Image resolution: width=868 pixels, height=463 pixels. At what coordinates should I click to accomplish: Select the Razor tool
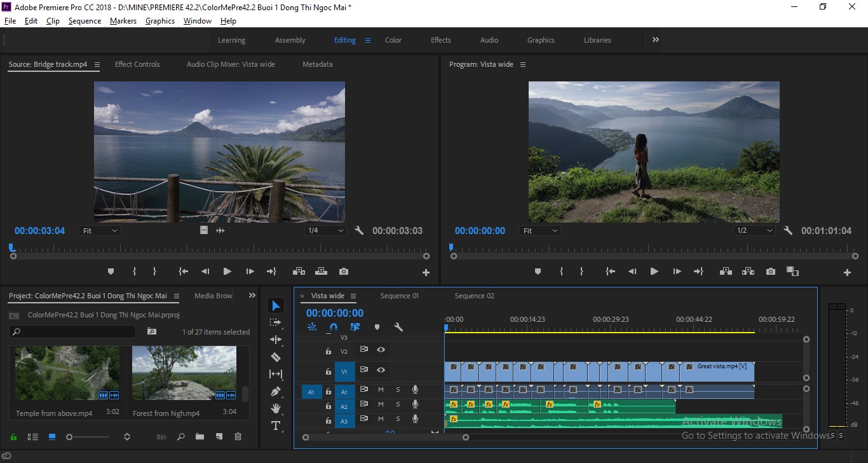click(x=276, y=357)
